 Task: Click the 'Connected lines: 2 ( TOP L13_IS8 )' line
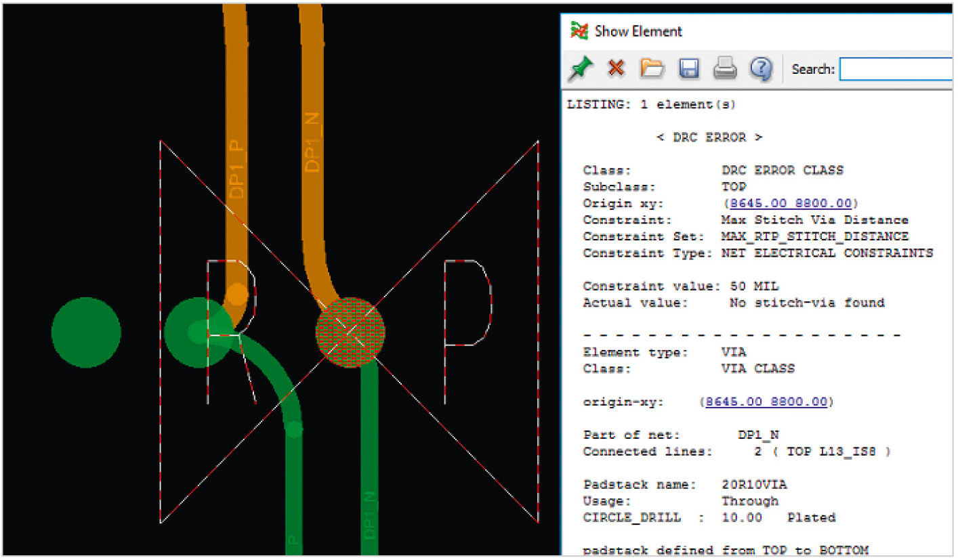click(x=737, y=452)
